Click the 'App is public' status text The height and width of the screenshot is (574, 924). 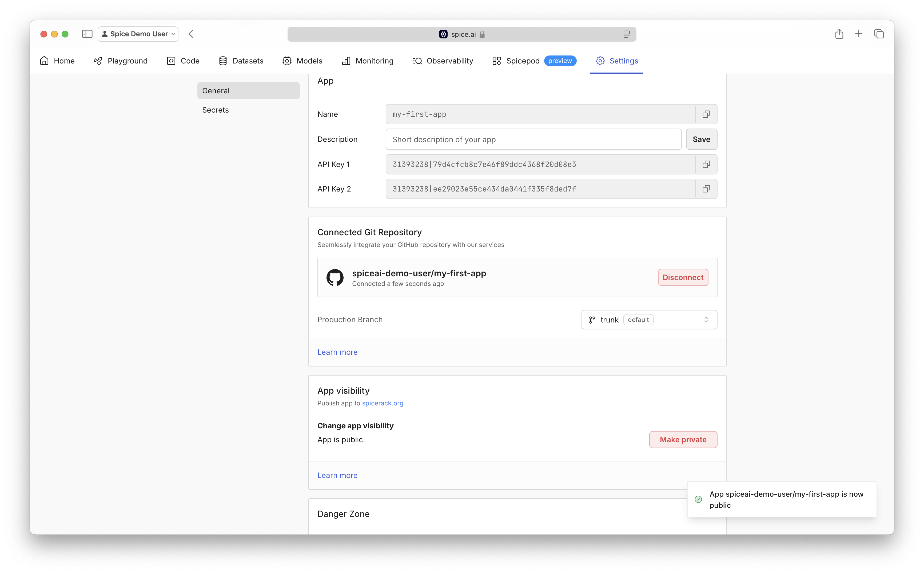tap(340, 440)
